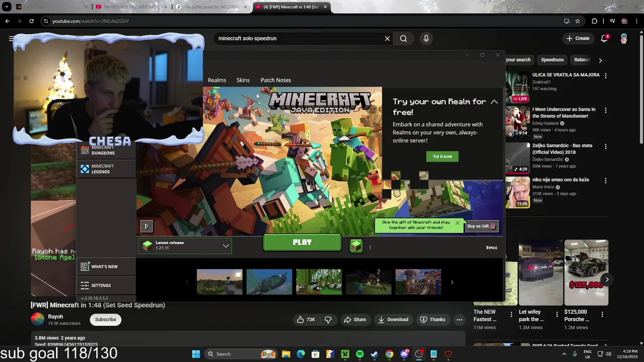The width and height of the screenshot is (644, 362).
Task: Select Minecraft Dungeons in launcher sidebar
Action: 106,150
